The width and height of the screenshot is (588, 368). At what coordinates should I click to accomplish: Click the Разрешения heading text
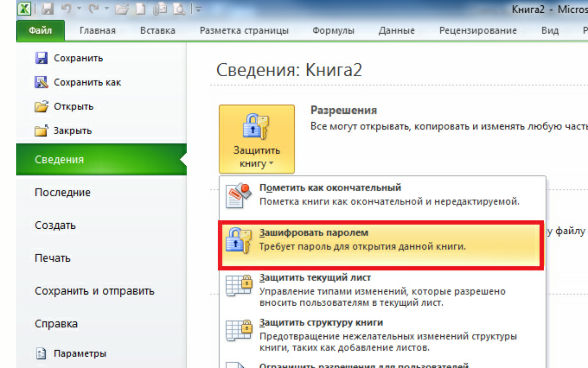(x=343, y=110)
